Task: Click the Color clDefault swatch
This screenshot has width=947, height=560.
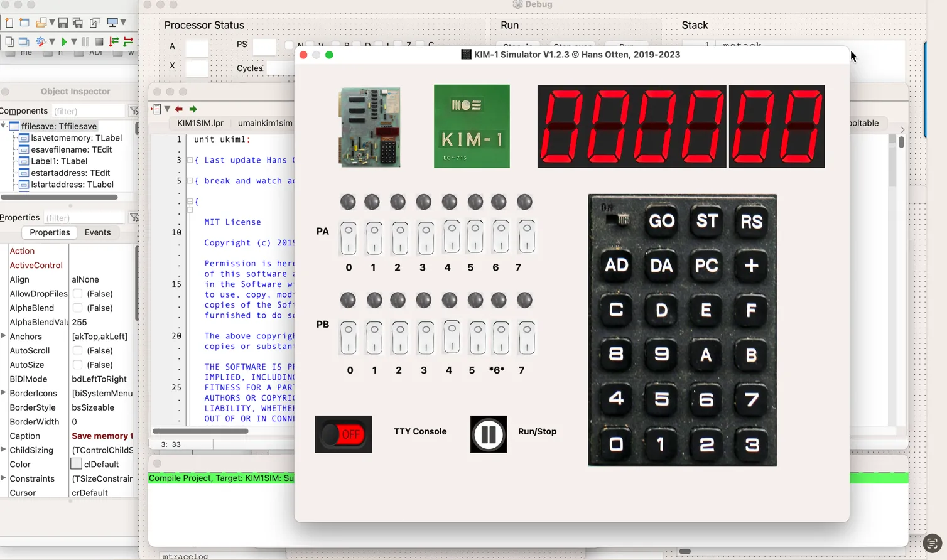Action: pyautogui.click(x=77, y=464)
